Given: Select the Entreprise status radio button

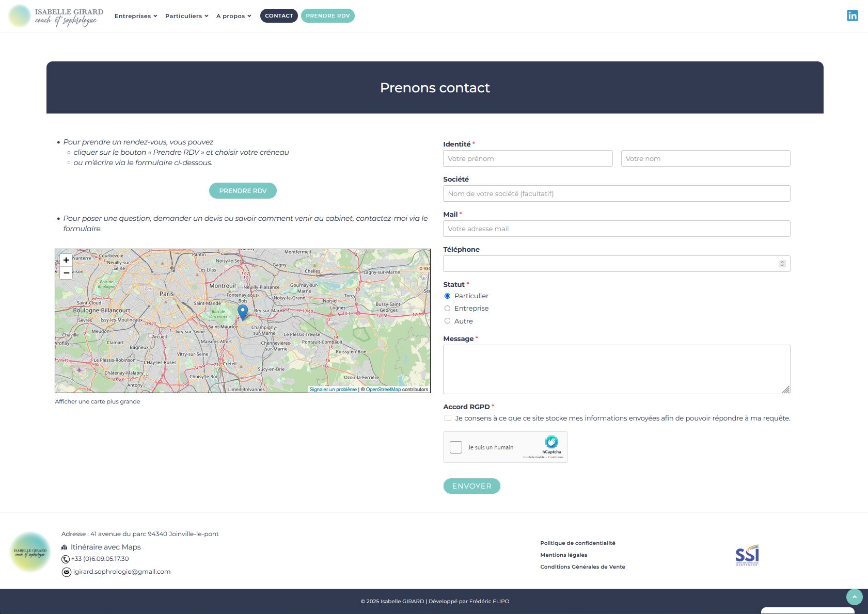Looking at the screenshot, I should click(x=448, y=309).
